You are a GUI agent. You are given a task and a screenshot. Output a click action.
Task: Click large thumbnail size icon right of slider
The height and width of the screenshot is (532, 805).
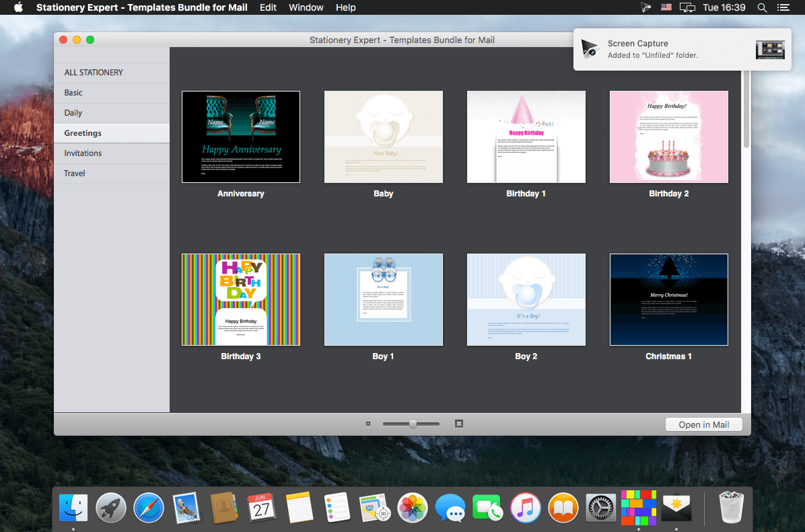click(x=459, y=424)
